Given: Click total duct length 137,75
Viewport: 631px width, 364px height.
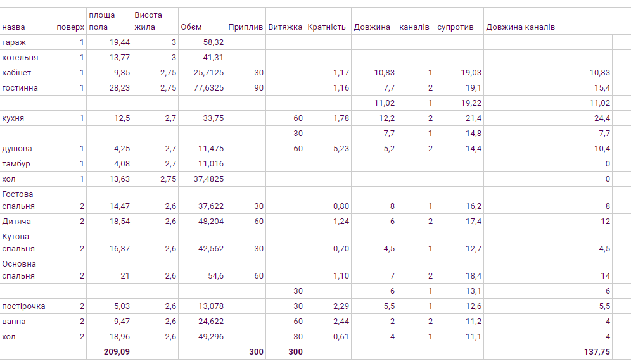Looking at the screenshot, I should pyautogui.click(x=548, y=351).
